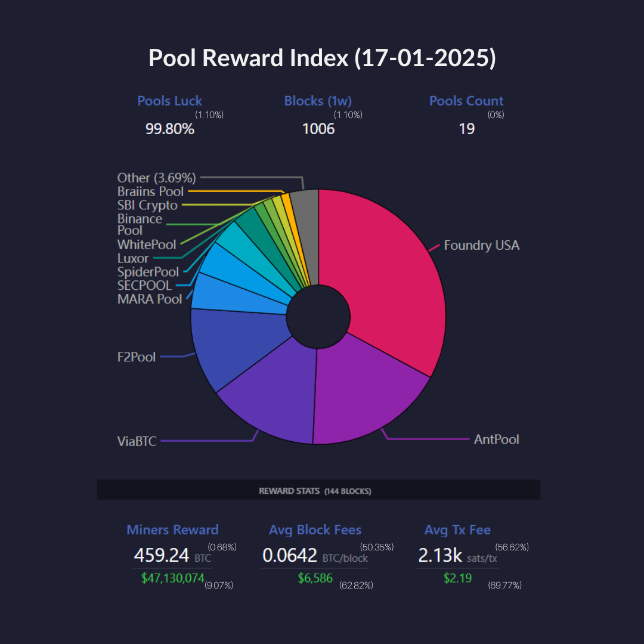The image size is (644, 644).
Task: Click the (69.77%) change under Avg Tx Fee
Action: coord(505,586)
